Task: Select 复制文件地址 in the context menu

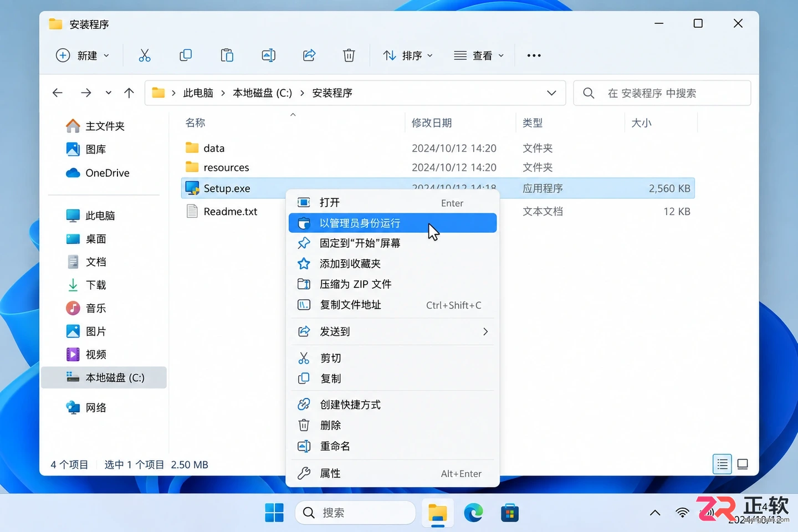Action: [392, 305]
